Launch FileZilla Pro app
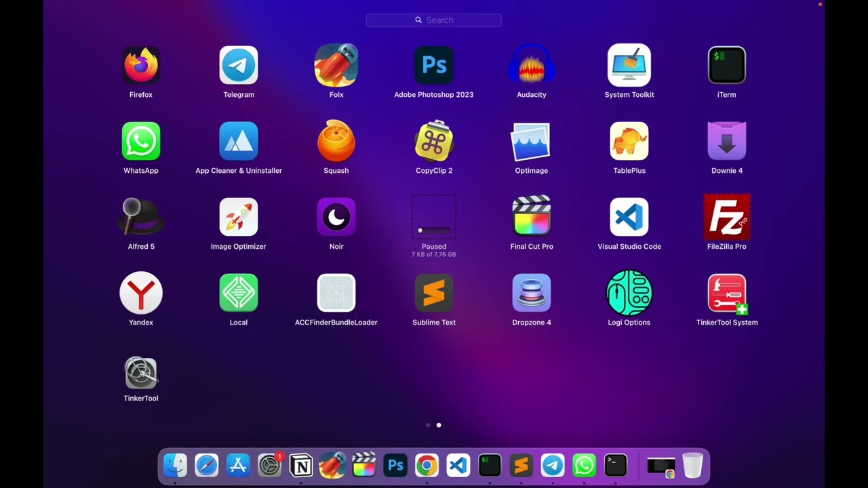The width and height of the screenshot is (868, 488). coord(727,218)
